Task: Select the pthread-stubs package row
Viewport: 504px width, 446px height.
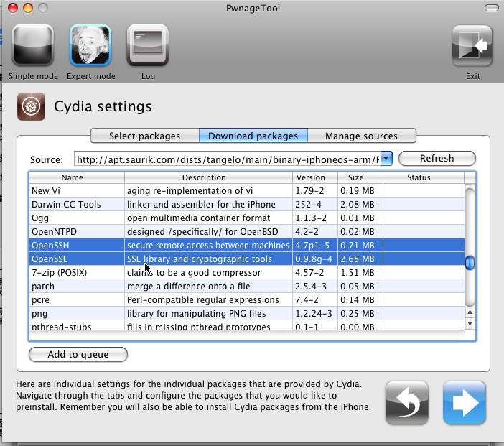Action: 247,325
